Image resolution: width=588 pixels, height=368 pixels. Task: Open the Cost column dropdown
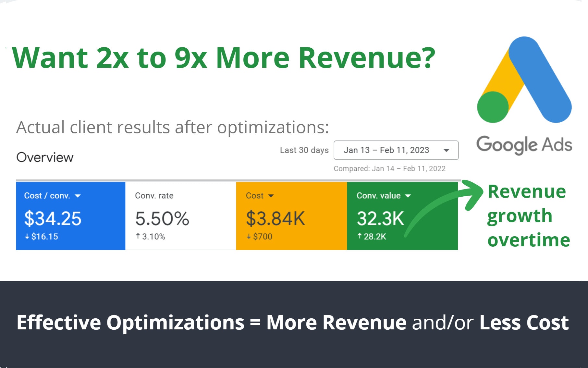(x=271, y=195)
